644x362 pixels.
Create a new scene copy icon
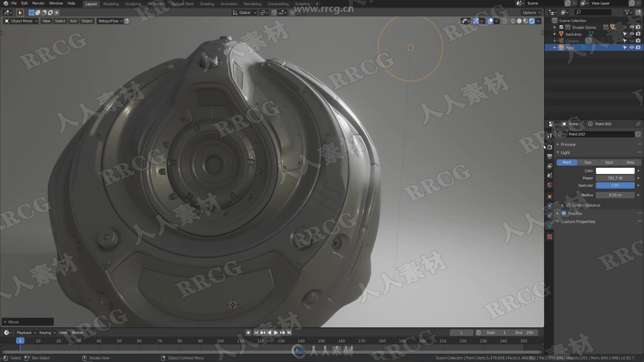point(568,3)
